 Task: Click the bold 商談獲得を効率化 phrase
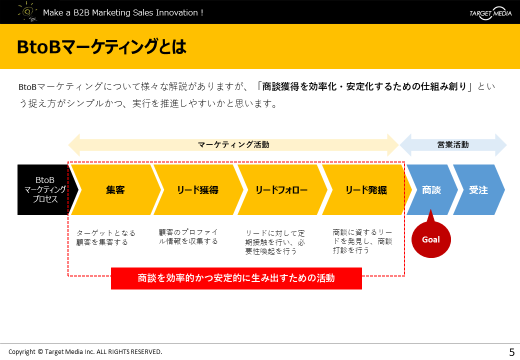coord(364,87)
